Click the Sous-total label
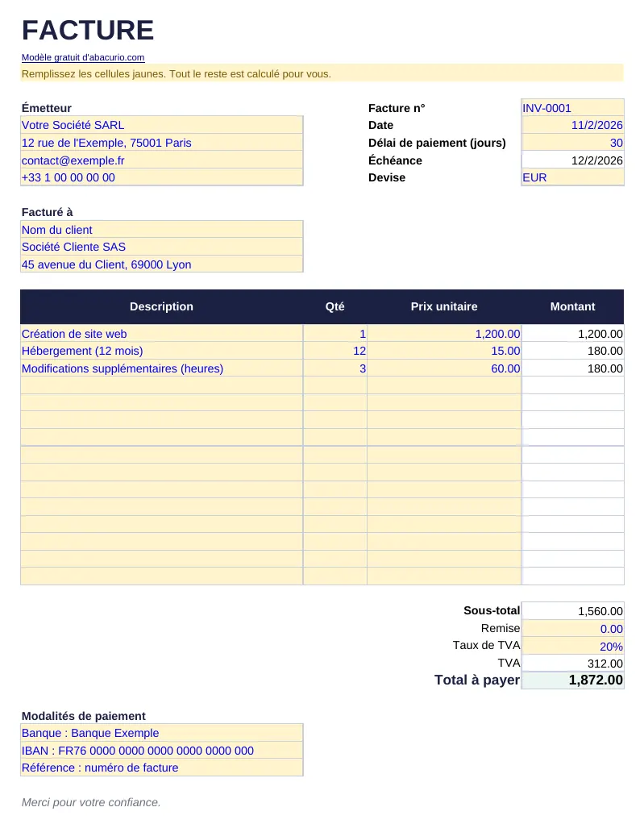Screen dimensions: 644x828 (x=492, y=610)
